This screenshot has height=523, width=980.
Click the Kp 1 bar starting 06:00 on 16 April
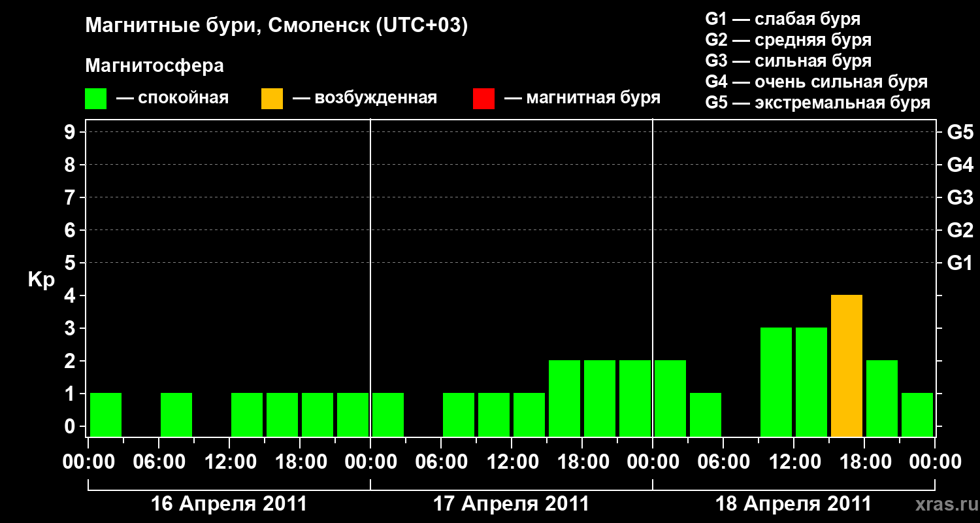[176, 415]
